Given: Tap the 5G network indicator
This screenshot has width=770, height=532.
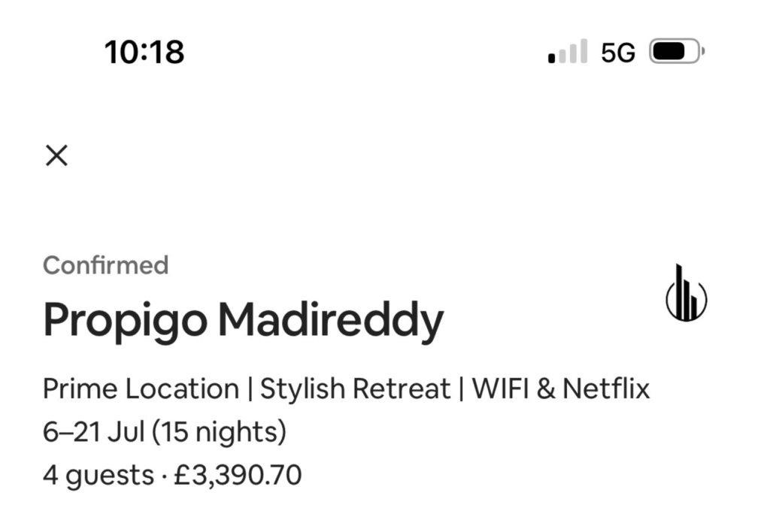Looking at the screenshot, I should [x=618, y=53].
